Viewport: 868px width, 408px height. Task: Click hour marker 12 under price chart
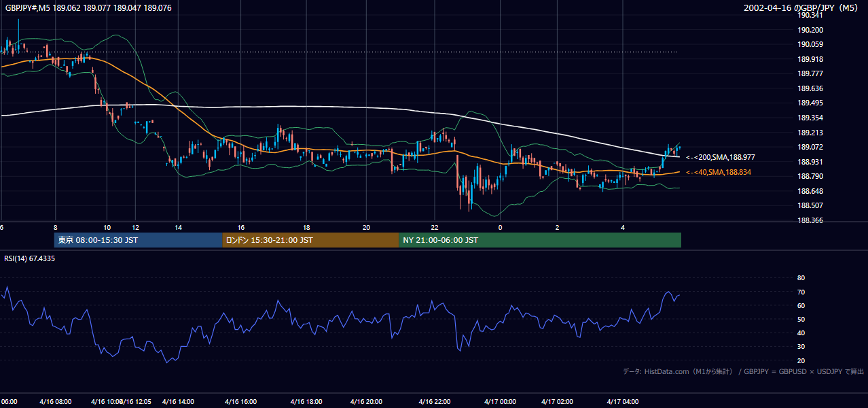click(135, 227)
